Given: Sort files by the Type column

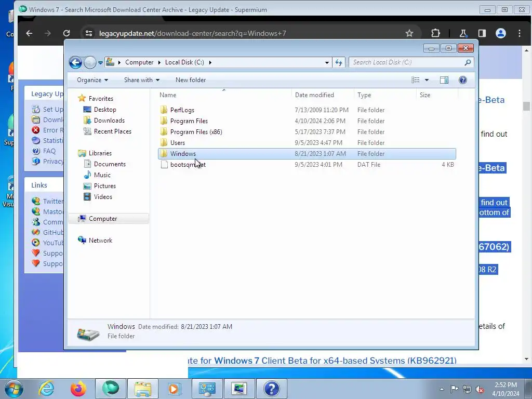Looking at the screenshot, I should tap(385, 95).
